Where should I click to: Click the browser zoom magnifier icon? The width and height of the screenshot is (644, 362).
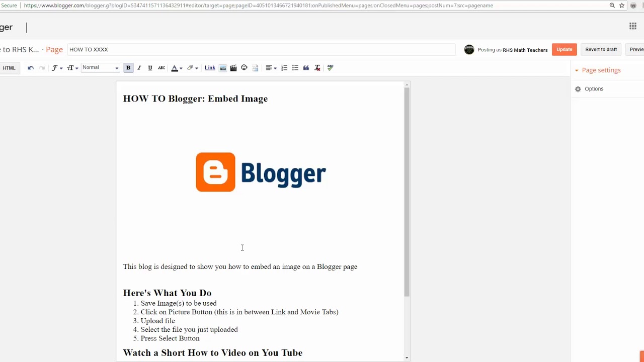coord(612,6)
